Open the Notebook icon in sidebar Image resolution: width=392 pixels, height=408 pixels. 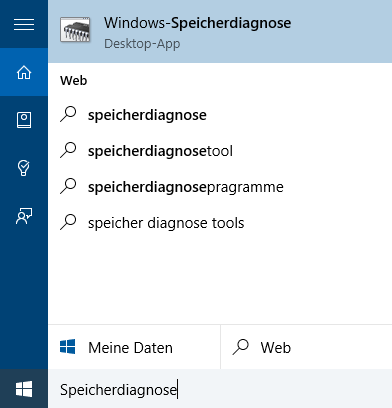24,120
